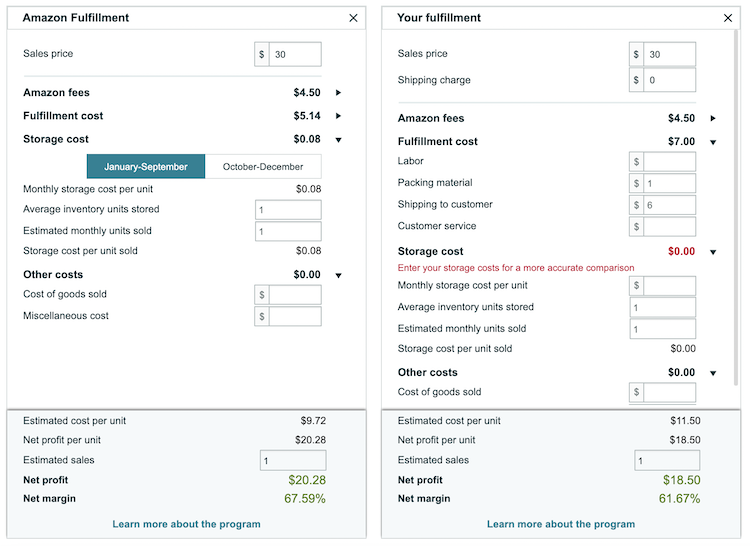Expand Amazon fees in Your fulfillment panel

713,118
